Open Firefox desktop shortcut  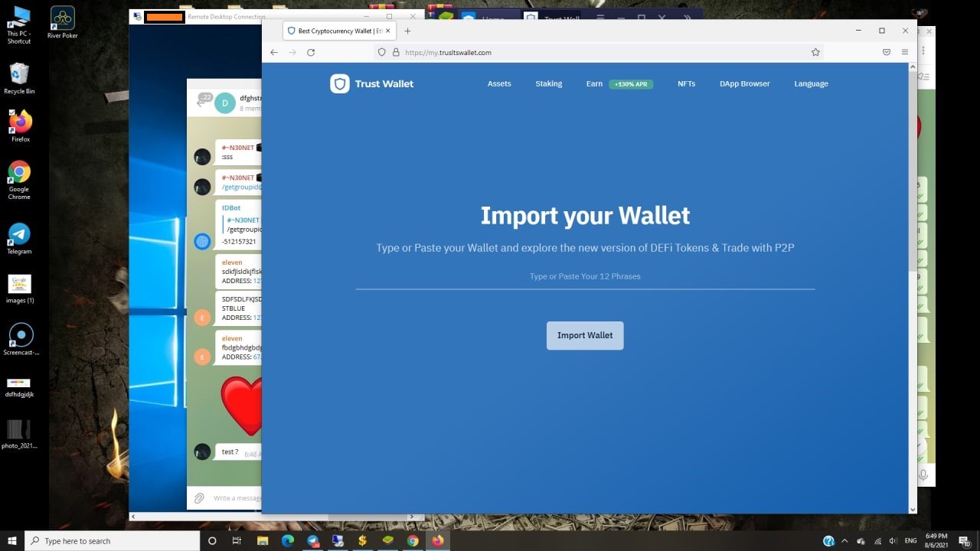coord(20,126)
